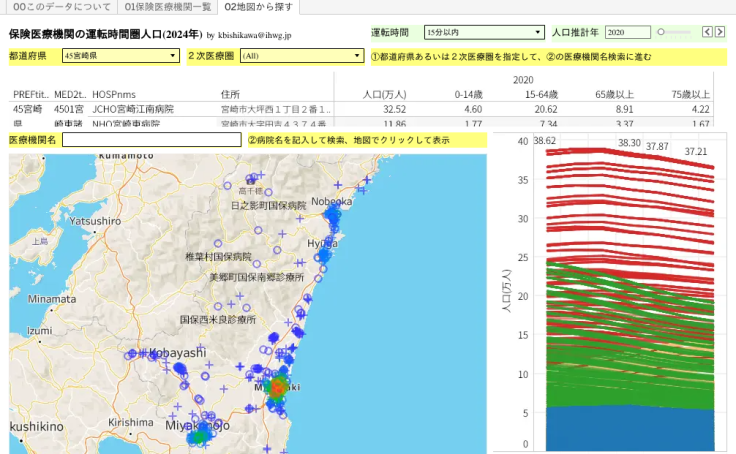Click the 日之影町国保病院 map label

coord(268,206)
